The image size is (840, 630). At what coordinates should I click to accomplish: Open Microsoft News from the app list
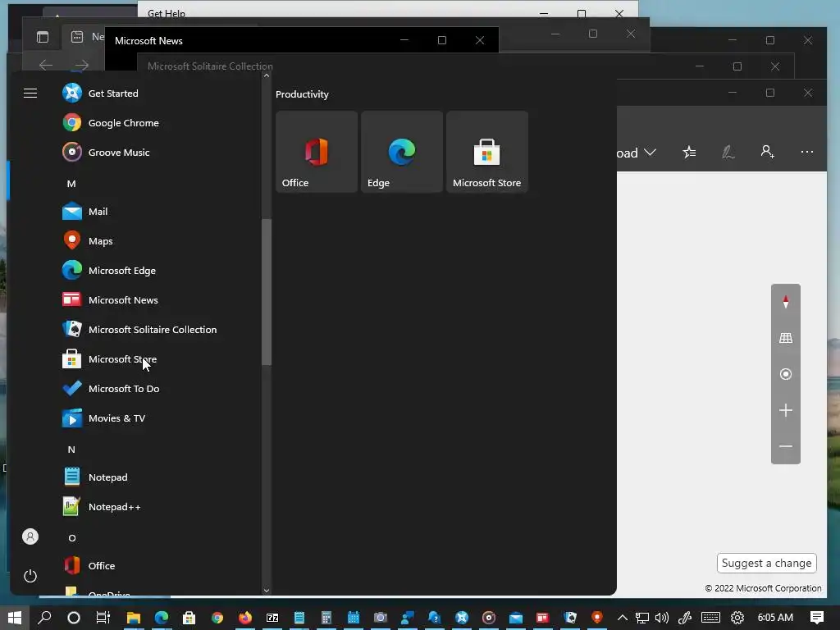(111, 300)
